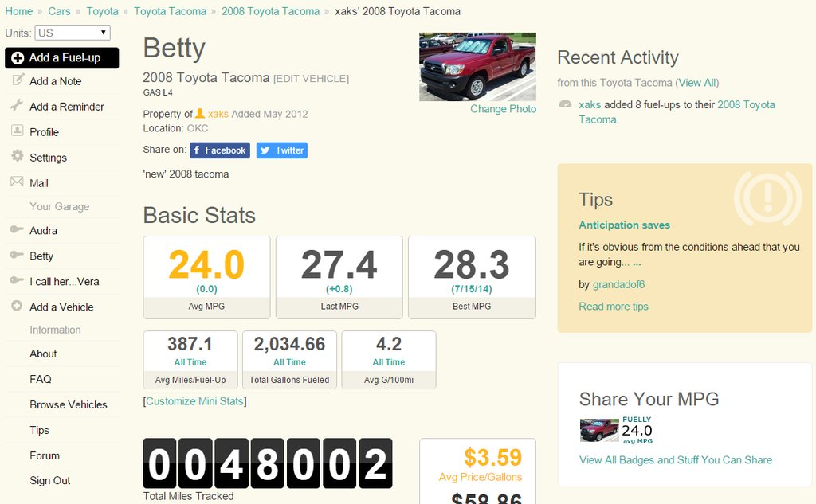
Task: Select Audra vehicle in garage
Action: tap(43, 230)
